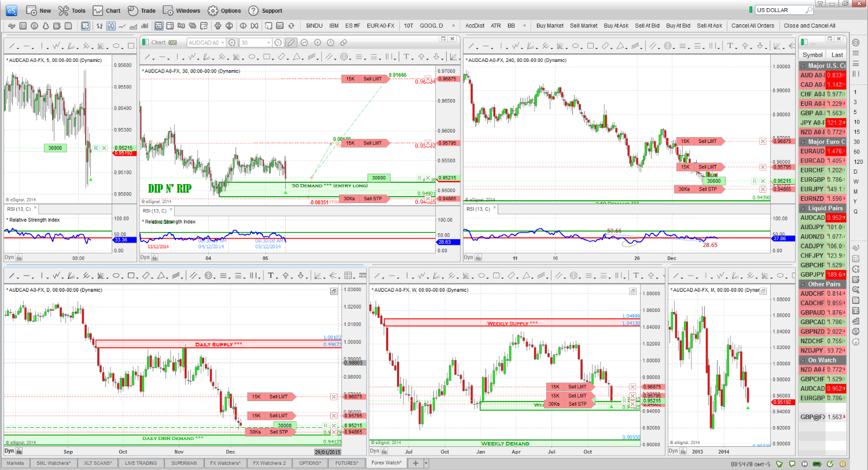Open the Options menu
868x470 pixels.
tap(224, 10)
